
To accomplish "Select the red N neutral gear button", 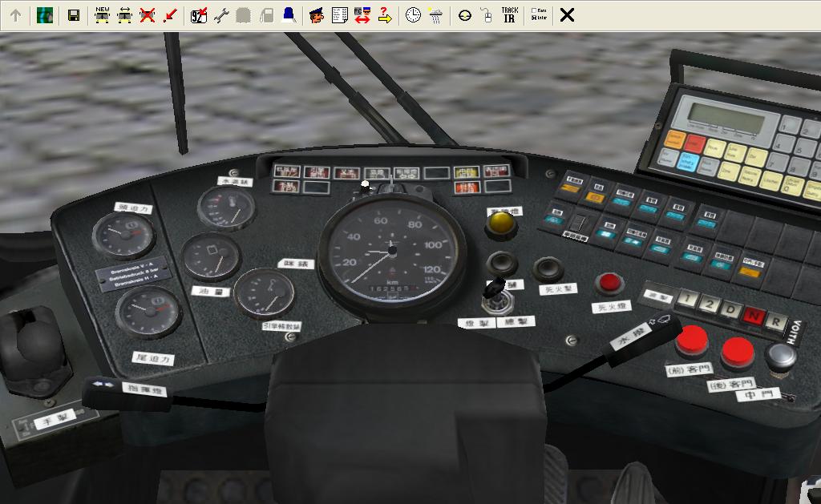I will point(753,316).
